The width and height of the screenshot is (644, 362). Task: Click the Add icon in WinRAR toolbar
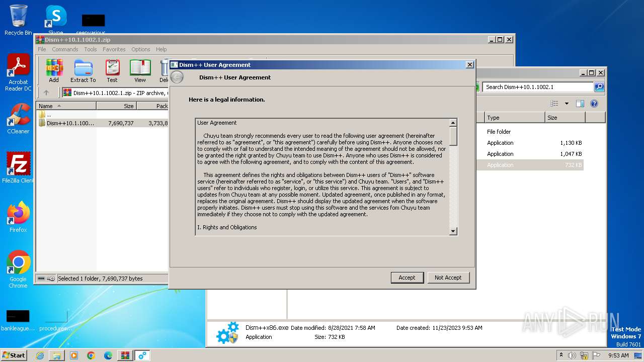54,71
